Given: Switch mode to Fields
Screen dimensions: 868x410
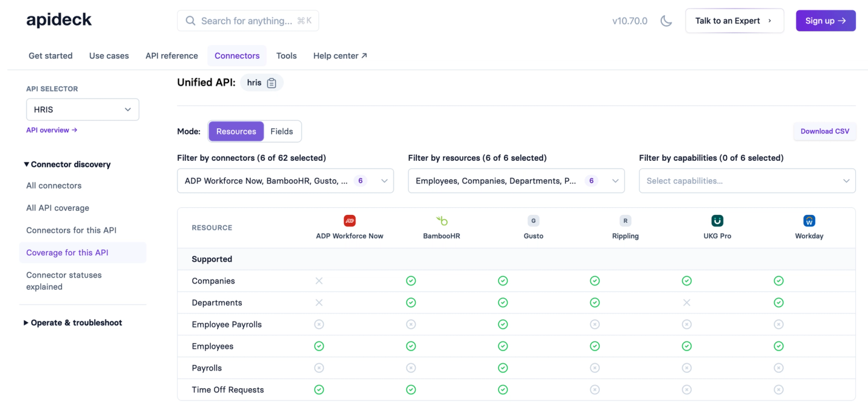Looking at the screenshot, I should [281, 131].
